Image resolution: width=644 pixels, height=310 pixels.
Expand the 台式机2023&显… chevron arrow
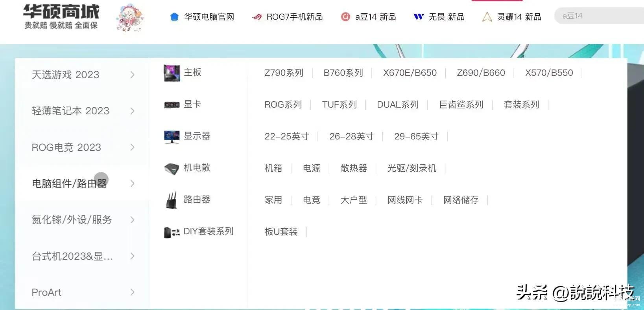pyautogui.click(x=133, y=256)
